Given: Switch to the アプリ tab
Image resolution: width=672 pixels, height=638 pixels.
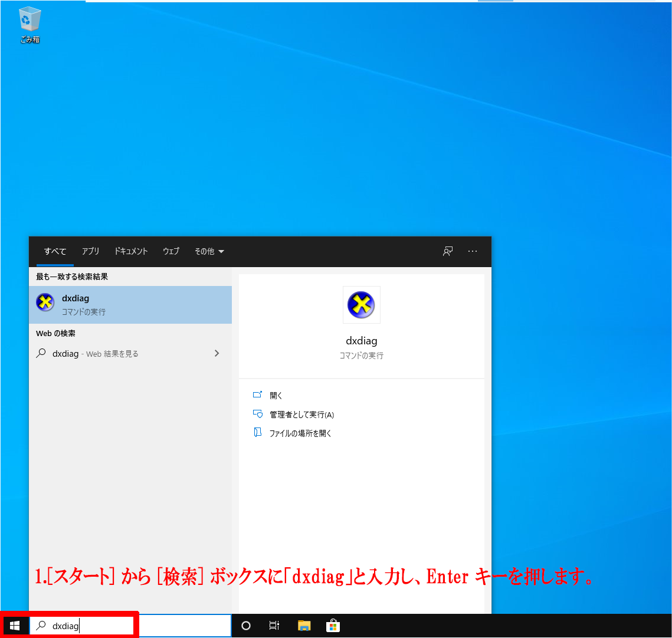Looking at the screenshot, I should tap(91, 251).
